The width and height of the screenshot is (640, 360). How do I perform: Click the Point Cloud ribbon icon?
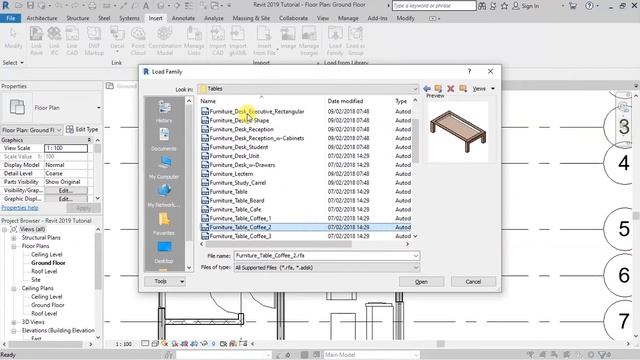pyautogui.click(x=138, y=40)
